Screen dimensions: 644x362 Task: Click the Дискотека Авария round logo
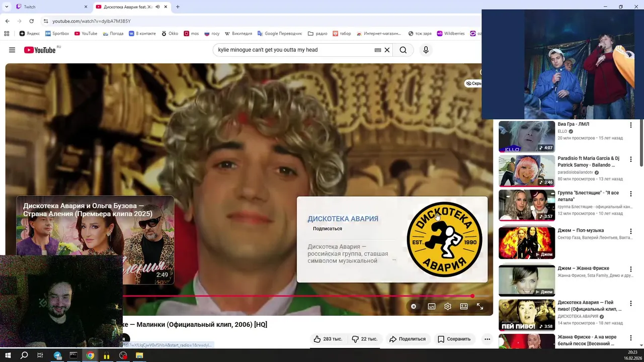pyautogui.click(x=444, y=239)
